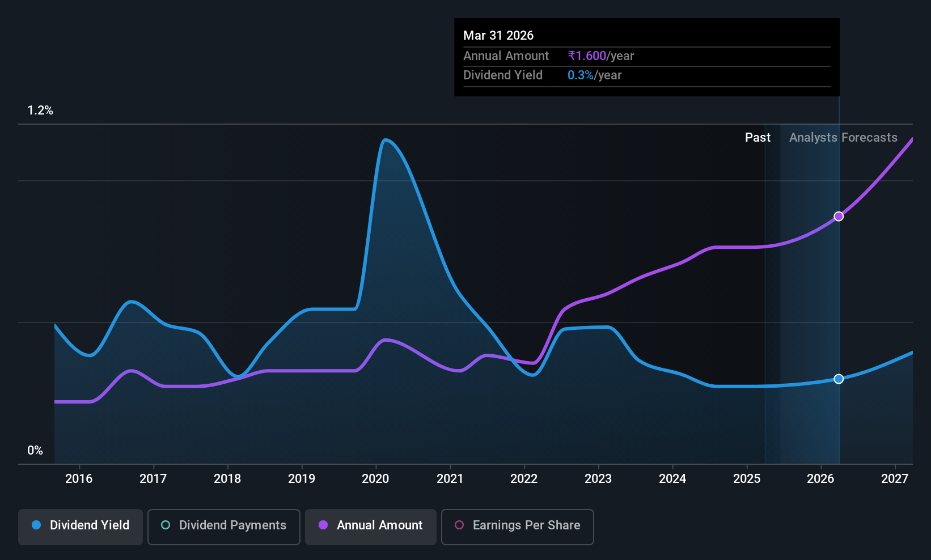Click the ₹1.600/year Annual Amount tooltip value

click(x=601, y=56)
